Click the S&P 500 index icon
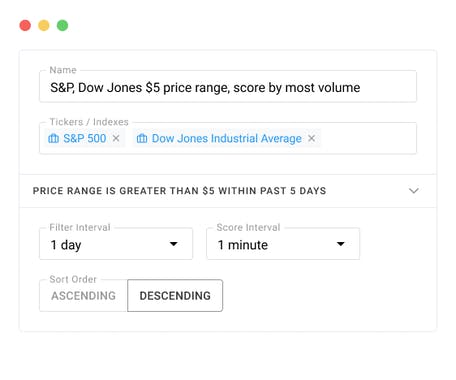Image resolution: width=456 pixels, height=380 pixels. pyautogui.click(x=53, y=138)
